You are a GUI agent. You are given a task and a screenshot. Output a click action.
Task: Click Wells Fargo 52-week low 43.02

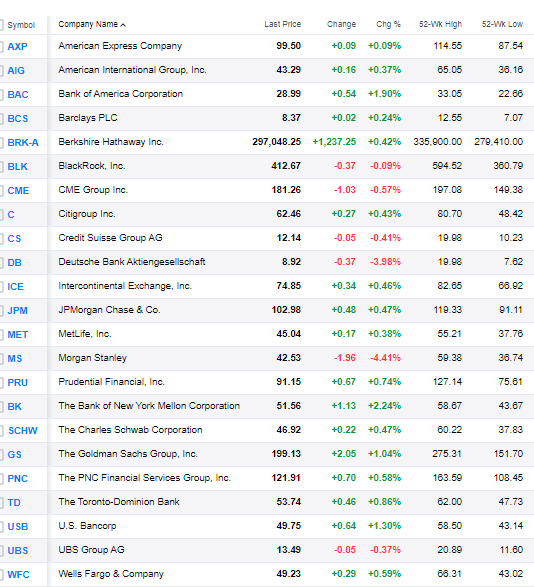tap(510, 574)
